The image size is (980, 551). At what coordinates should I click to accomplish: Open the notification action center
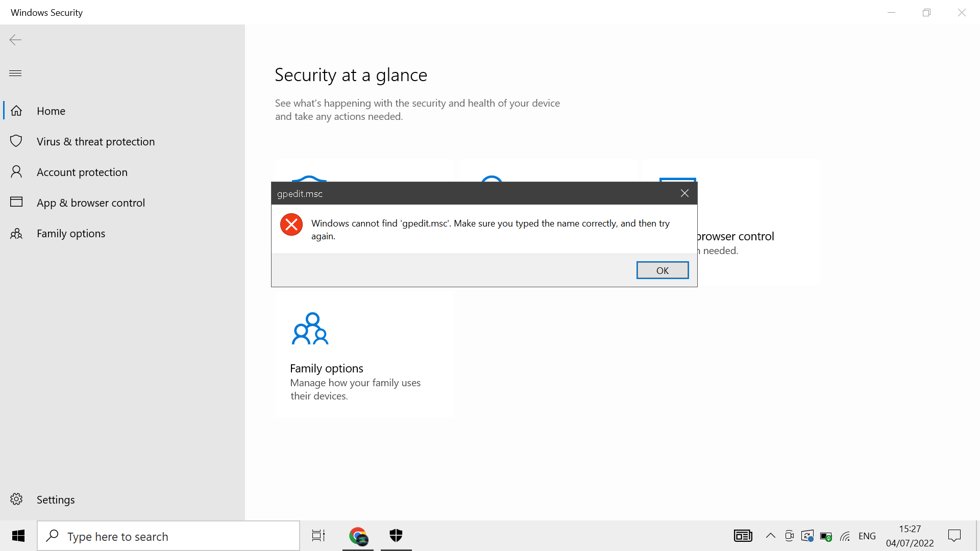[954, 536]
